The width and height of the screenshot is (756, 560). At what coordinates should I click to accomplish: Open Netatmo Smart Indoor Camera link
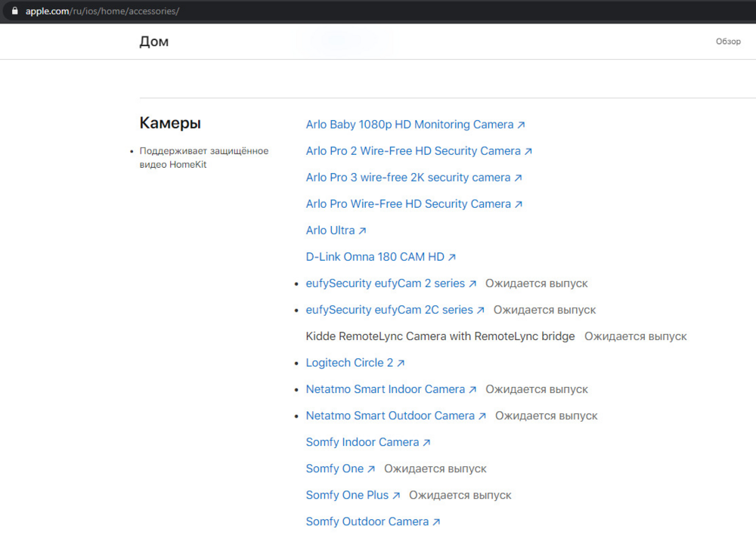[391, 389]
